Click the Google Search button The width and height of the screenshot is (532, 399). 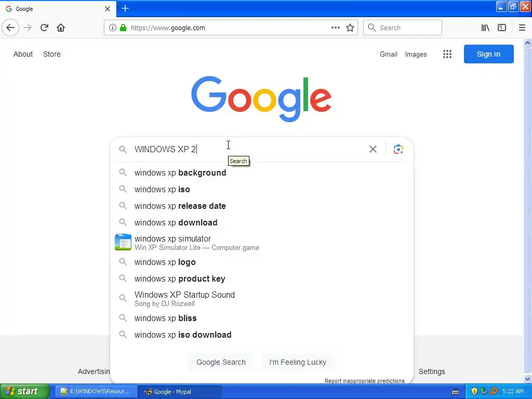[x=221, y=362]
